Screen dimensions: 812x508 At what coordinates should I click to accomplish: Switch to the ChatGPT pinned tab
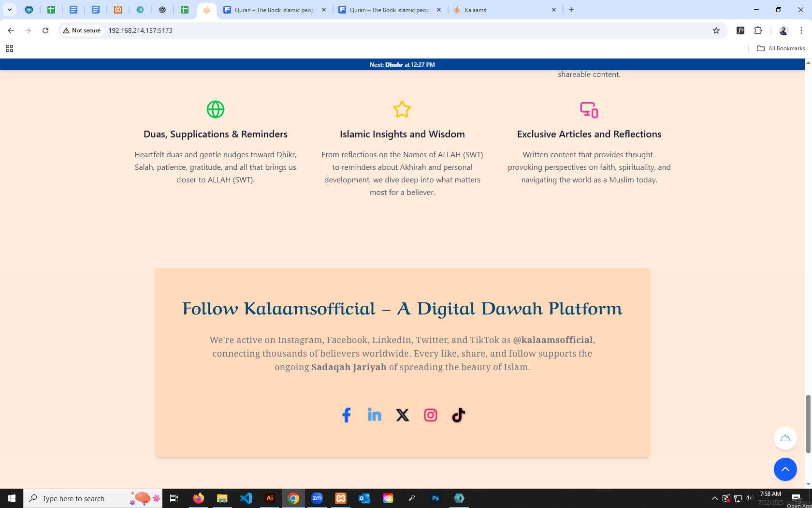point(162,10)
